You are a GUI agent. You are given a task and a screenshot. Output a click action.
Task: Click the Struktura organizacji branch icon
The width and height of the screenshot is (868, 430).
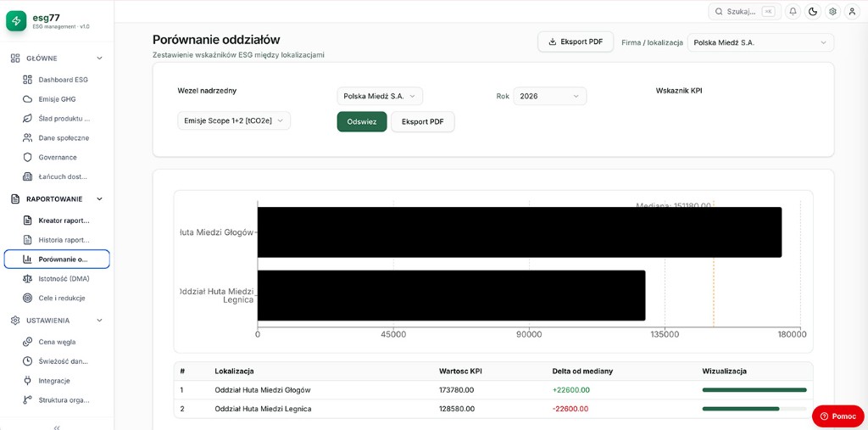(28, 400)
